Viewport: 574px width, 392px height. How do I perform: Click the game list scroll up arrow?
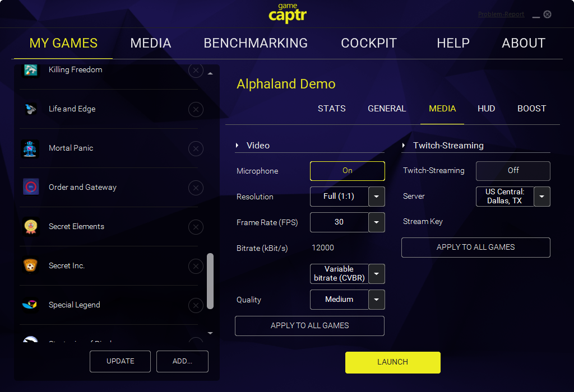[x=210, y=73]
